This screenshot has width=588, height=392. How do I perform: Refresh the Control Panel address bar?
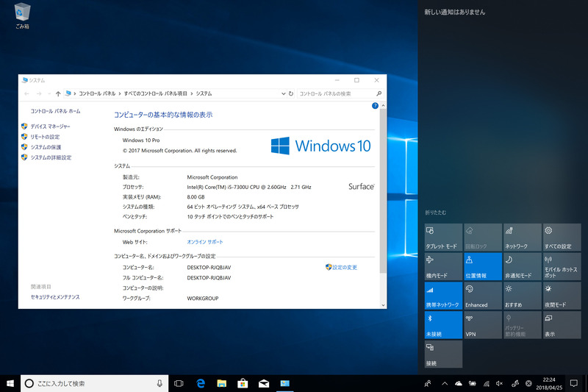(x=291, y=94)
